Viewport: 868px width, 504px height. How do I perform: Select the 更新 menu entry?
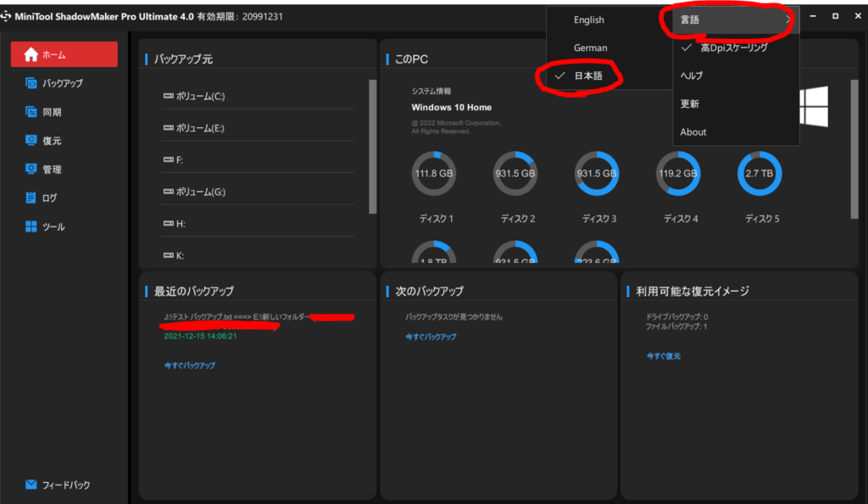point(690,104)
